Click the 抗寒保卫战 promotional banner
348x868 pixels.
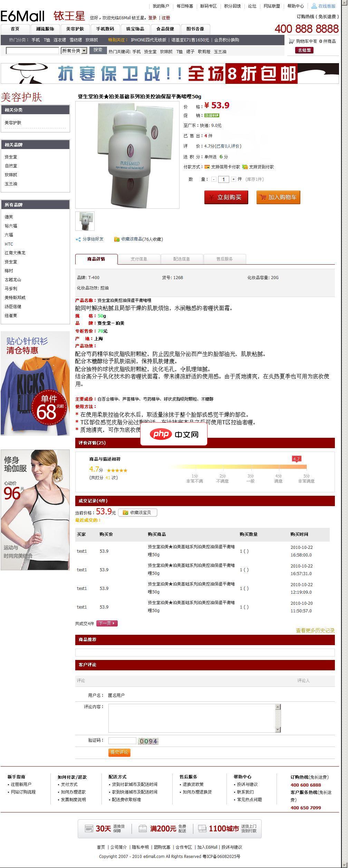click(170, 73)
